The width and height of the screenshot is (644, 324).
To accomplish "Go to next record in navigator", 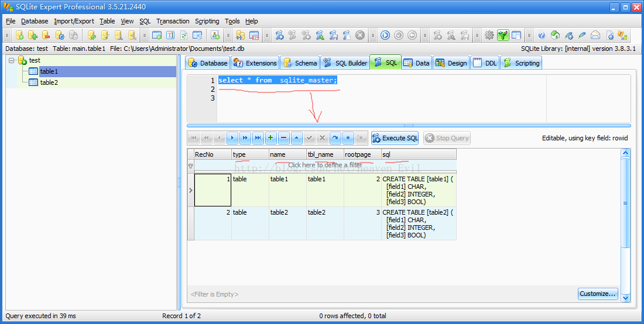I will pyautogui.click(x=232, y=138).
